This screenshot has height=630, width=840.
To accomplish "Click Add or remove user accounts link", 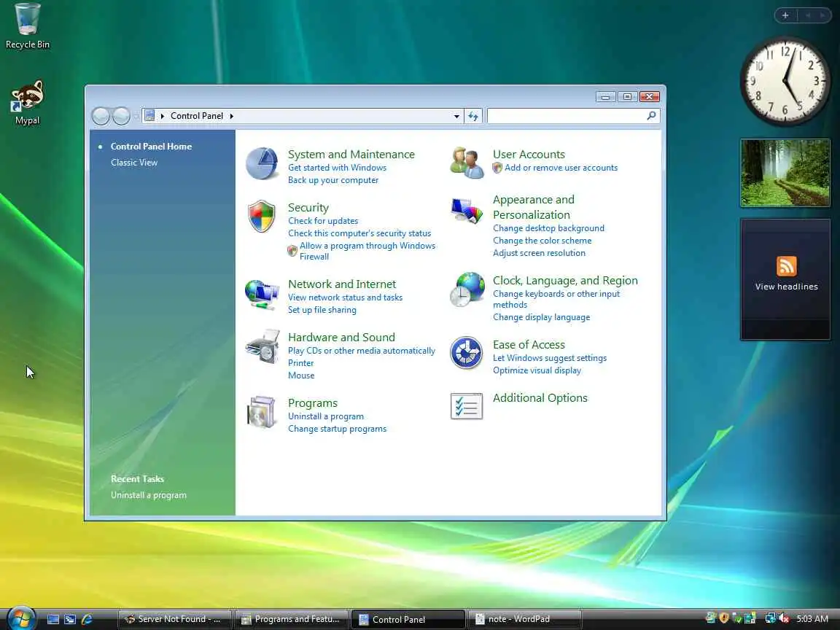I will pos(561,168).
